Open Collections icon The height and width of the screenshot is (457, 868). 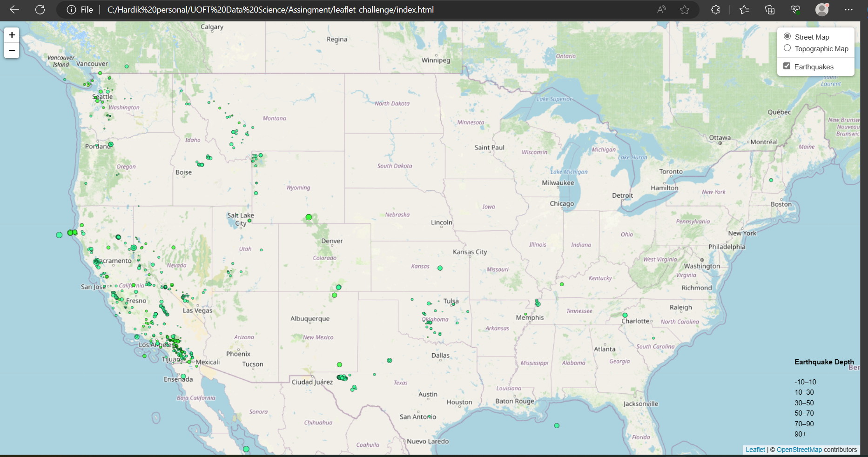(x=769, y=9)
